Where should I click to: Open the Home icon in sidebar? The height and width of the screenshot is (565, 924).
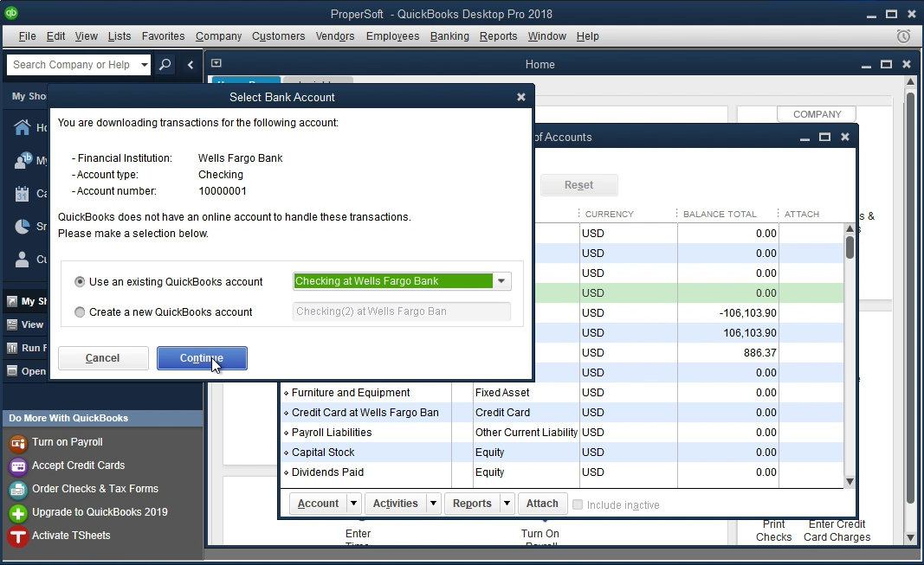(x=23, y=127)
